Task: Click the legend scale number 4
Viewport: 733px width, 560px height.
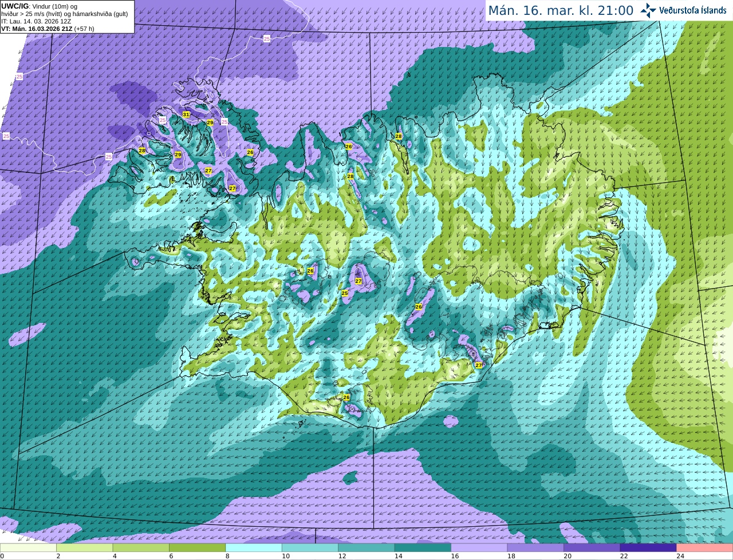Action: click(115, 556)
